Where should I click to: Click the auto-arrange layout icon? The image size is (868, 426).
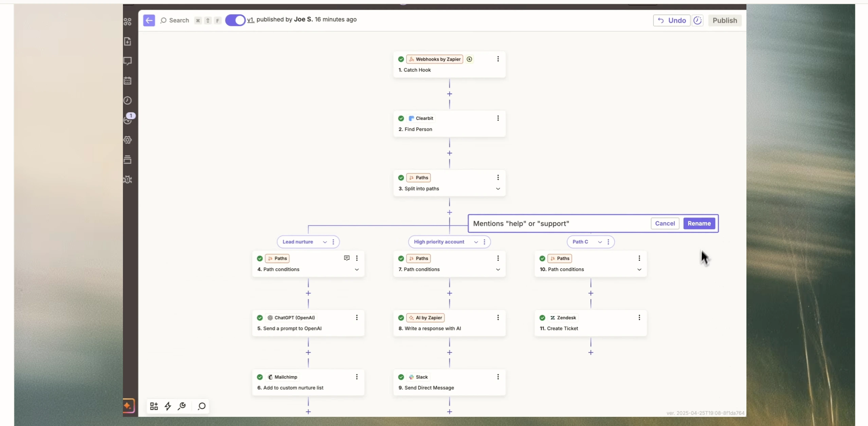click(x=154, y=406)
